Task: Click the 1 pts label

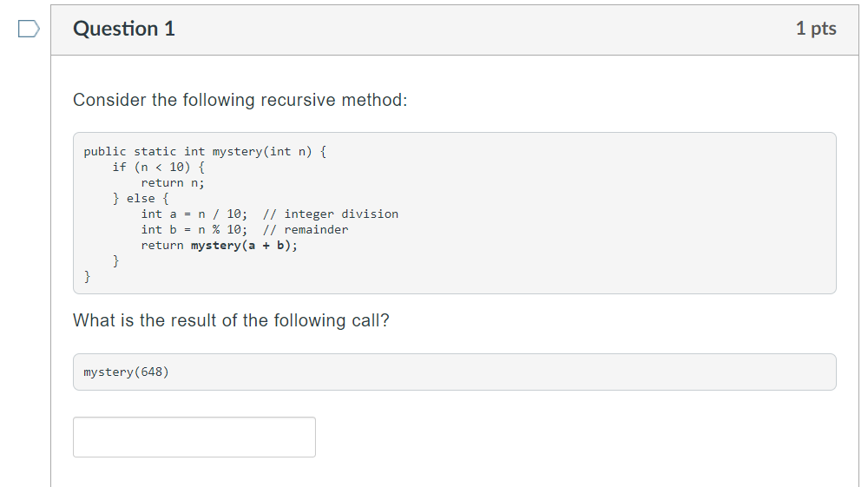Action: click(x=816, y=29)
